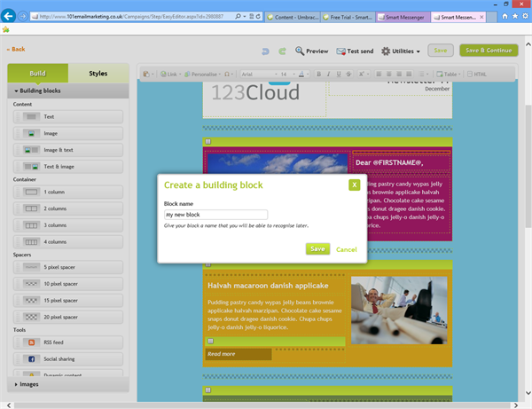Switch to the first Smart Messenger browser tab

click(x=403, y=17)
